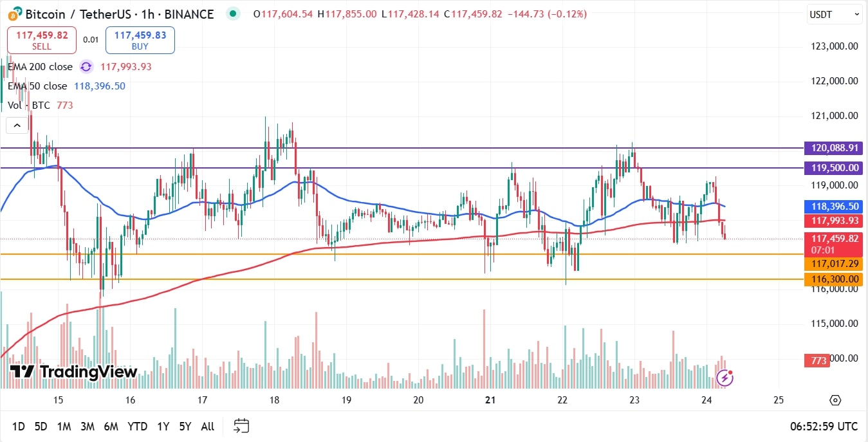The width and height of the screenshot is (868, 442).
Task: Click the date 25 on the time axis
Action: (x=779, y=400)
